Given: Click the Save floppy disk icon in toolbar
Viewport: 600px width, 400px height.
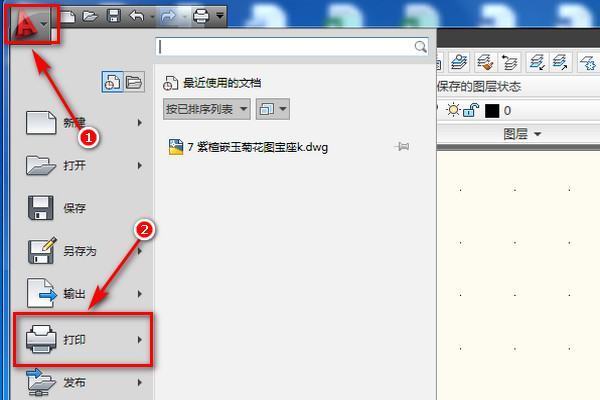Looking at the screenshot, I should coord(114,16).
